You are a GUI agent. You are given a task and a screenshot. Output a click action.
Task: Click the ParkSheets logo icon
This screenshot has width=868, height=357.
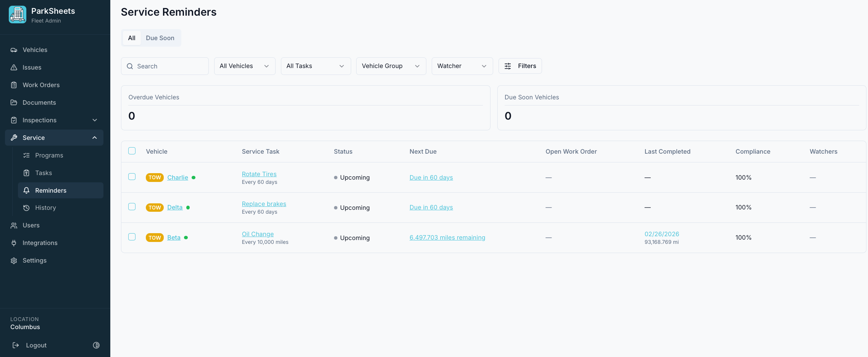click(17, 15)
